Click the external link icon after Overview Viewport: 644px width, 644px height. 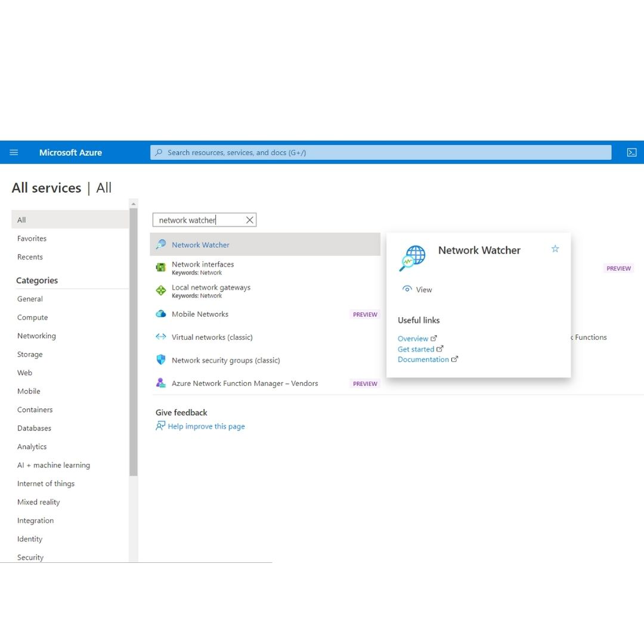point(434,339)
